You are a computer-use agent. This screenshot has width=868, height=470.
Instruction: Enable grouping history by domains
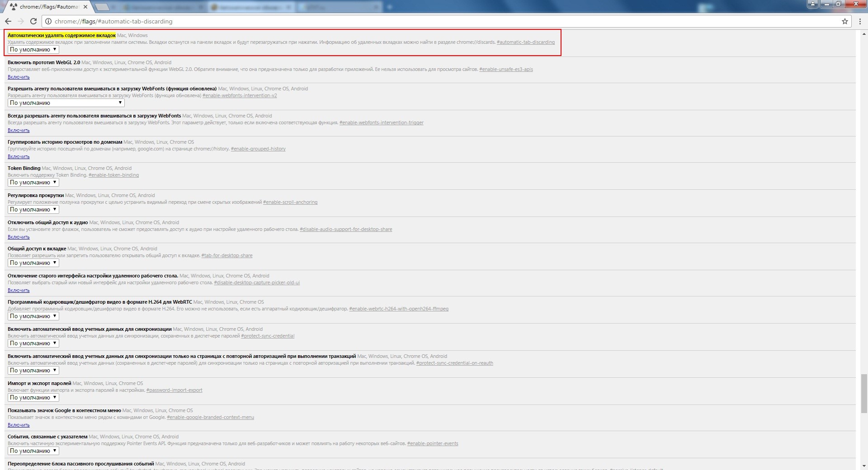coord(19,157)
